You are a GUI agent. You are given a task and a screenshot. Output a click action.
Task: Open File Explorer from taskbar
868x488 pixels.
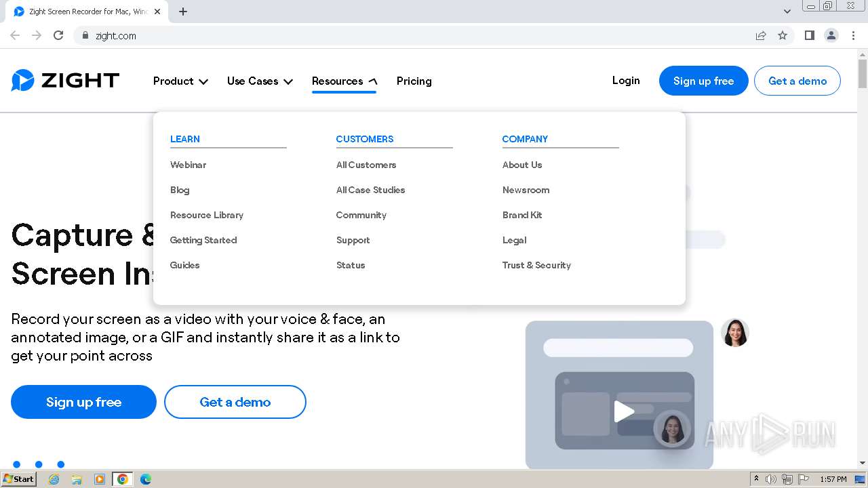[x=77, y=479]
